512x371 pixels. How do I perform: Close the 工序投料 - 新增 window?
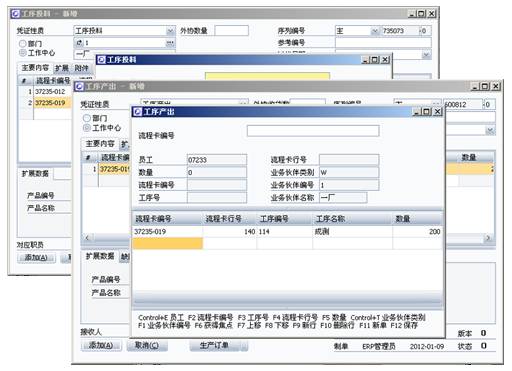432,14
